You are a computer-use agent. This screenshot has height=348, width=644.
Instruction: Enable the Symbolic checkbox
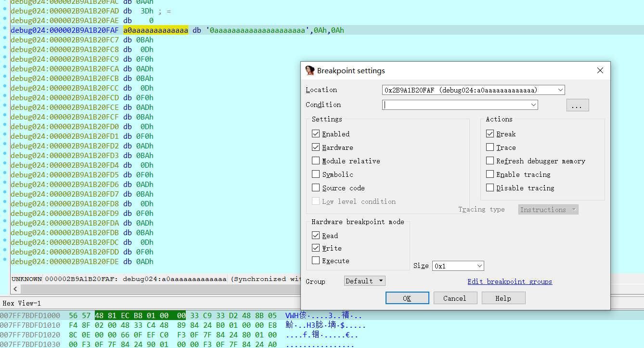(316, 174)
